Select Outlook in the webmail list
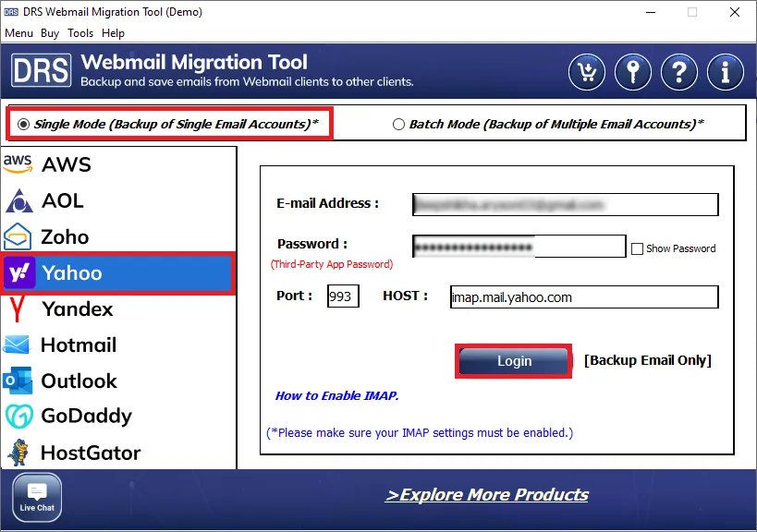The image size is (757, 532). (x=118, y=381)
